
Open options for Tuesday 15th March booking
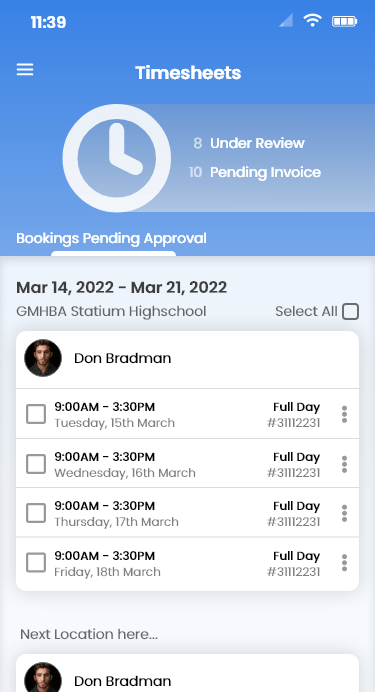(x=344, y=414)
